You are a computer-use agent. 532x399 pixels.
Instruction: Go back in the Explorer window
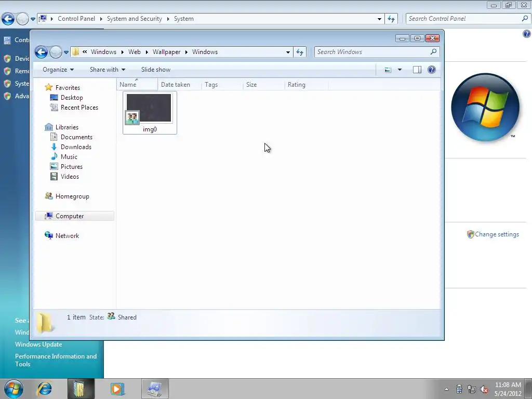pos(41,52)
